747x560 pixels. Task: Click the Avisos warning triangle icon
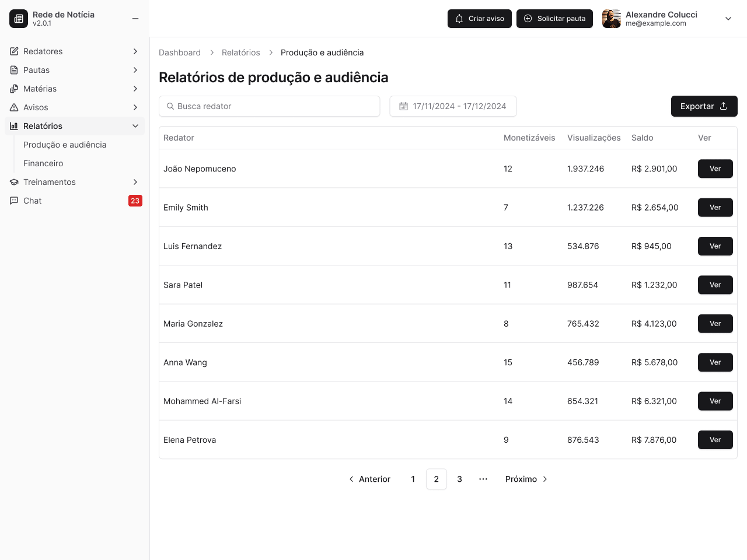click(13, 107)
